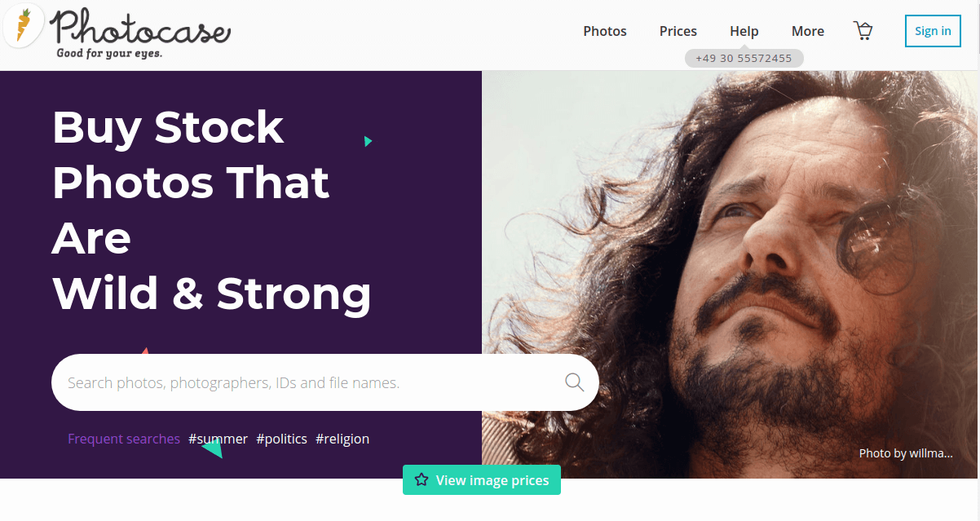Click the phone number +49 30 55572455
The image size is (980, 521).
(x=744, y=58)
